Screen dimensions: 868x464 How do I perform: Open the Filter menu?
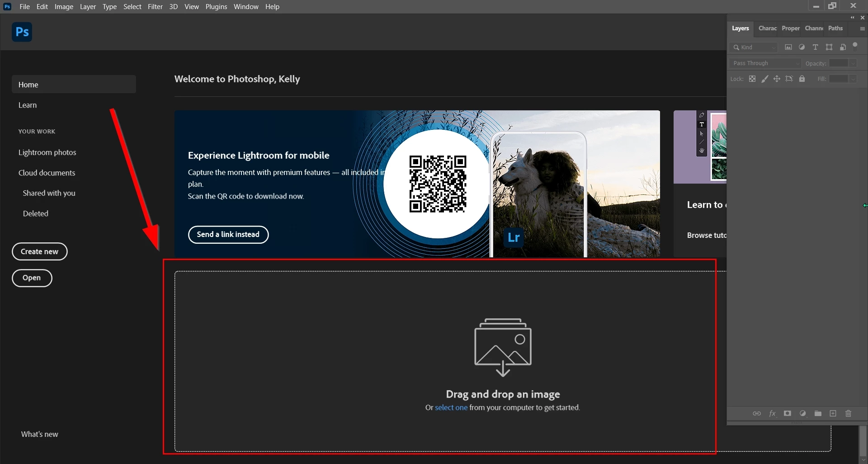point(155,7)
